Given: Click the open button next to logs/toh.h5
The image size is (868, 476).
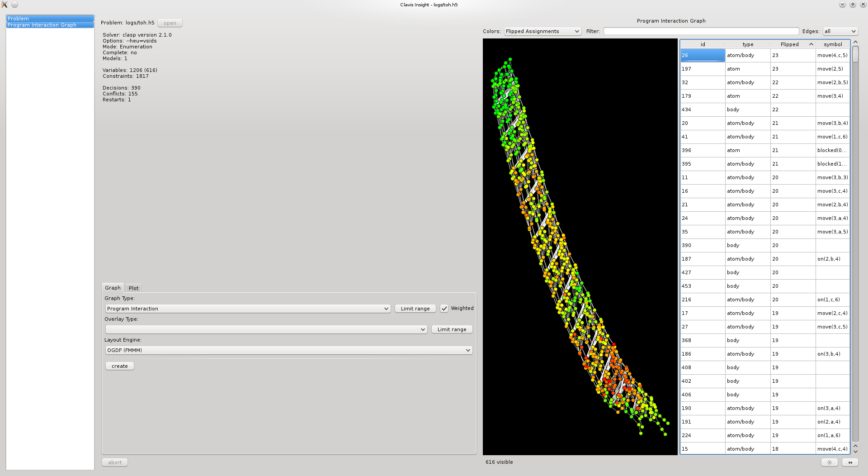Looking at the screenshot, I should 170,23.
